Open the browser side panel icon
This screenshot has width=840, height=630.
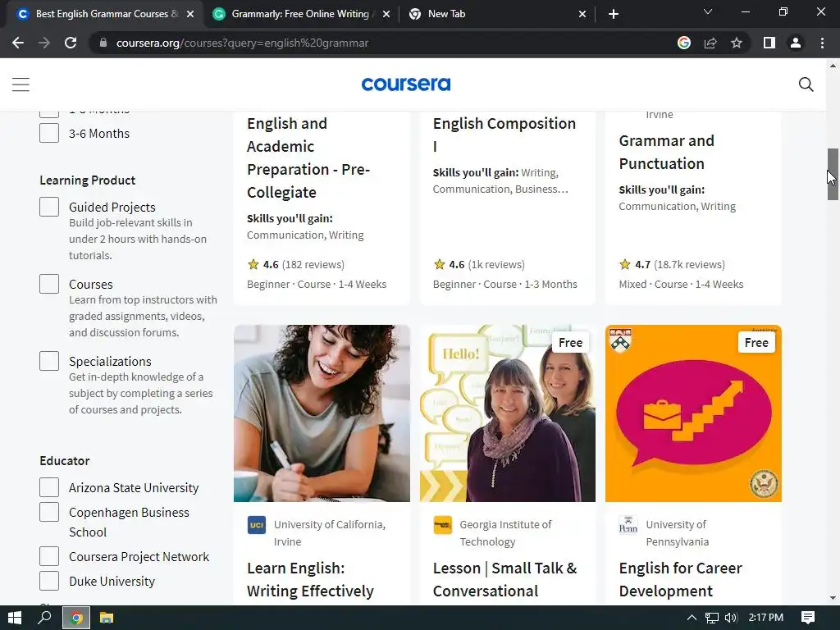(769, 43)
